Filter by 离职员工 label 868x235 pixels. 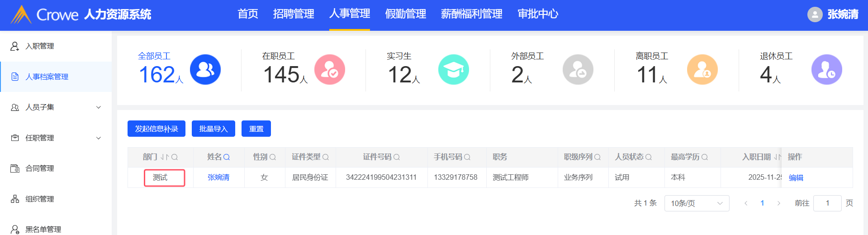click(x=652, y=56)
